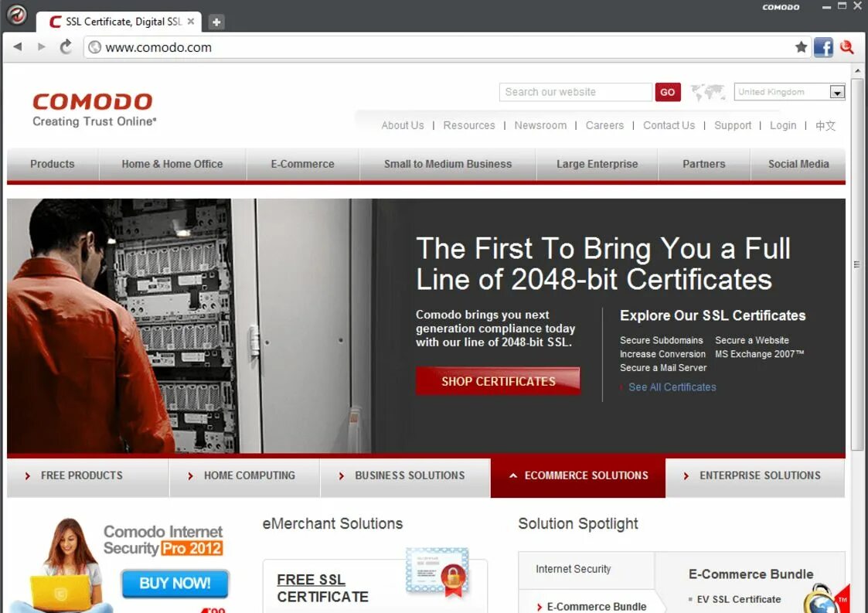
Task: Click the EV SSL Certificate list item
Action: (x=738, y=599)
